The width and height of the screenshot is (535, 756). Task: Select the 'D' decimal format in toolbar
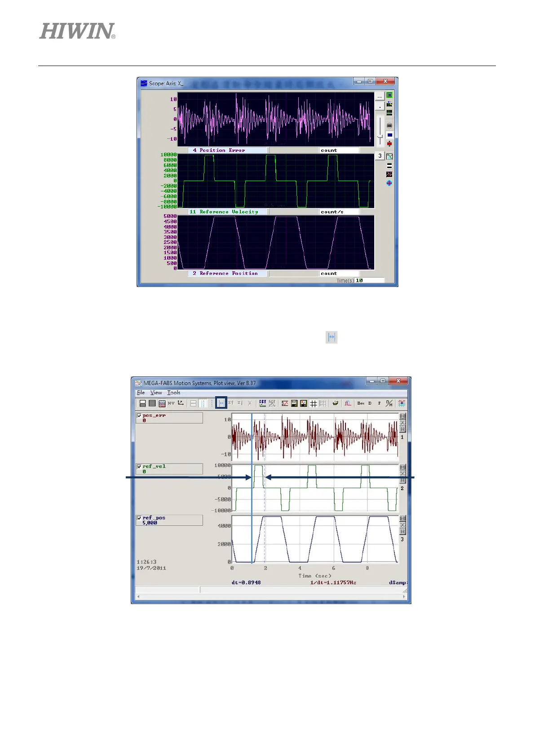[370, 403]
